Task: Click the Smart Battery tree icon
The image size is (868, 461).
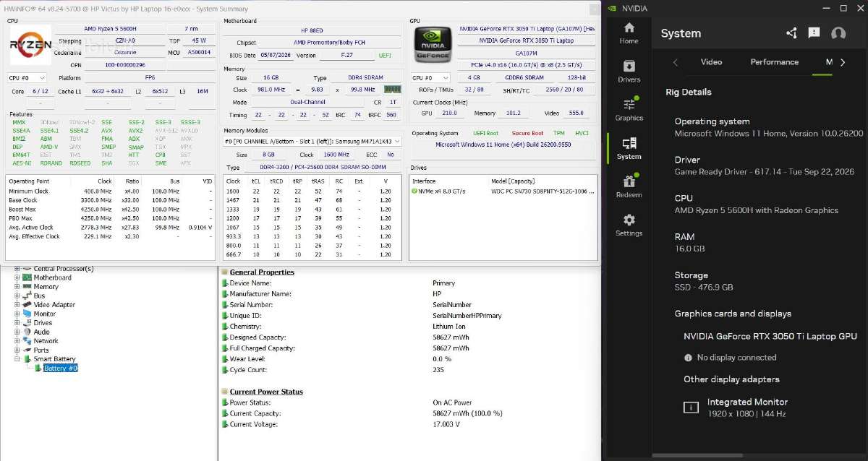Action: tap(27, 359)
